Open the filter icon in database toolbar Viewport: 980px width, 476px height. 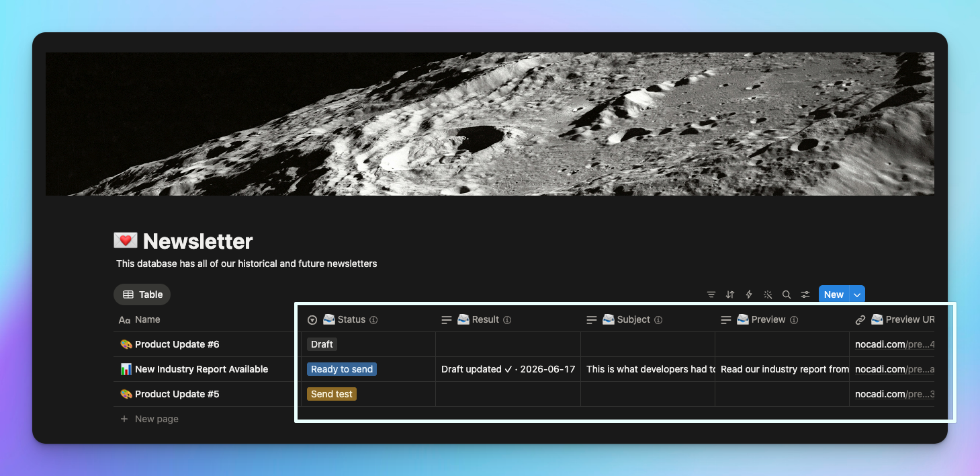(x=711, y=294)
